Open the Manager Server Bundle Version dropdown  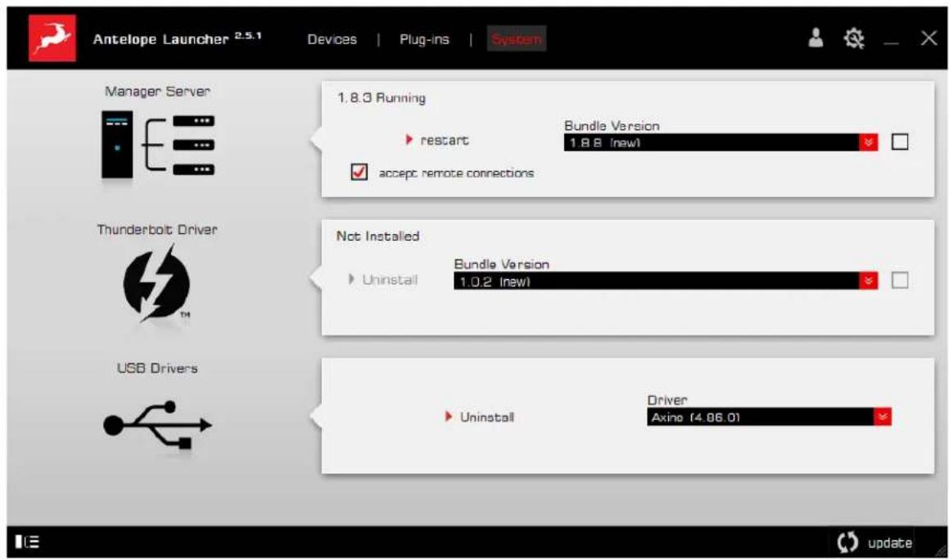tap(721, 142)
